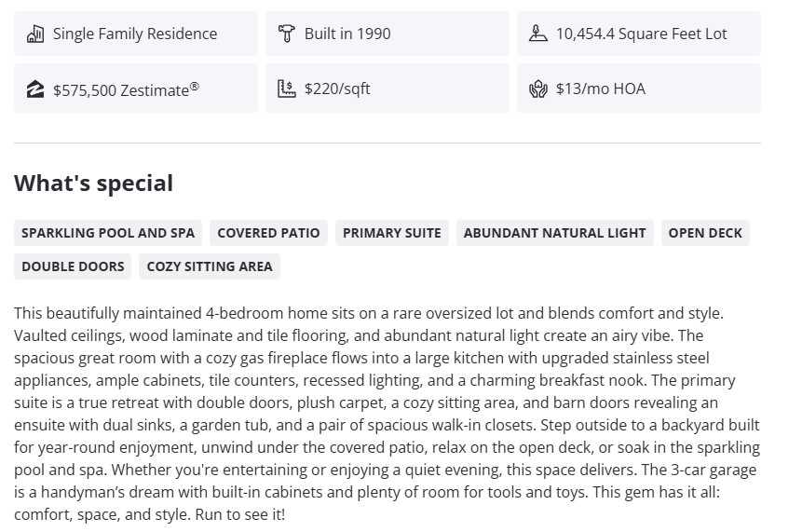Select the Cozy Sitting Area tag
Image resolution: width=802 pixels, height=532 pixels.
[210, 266]
